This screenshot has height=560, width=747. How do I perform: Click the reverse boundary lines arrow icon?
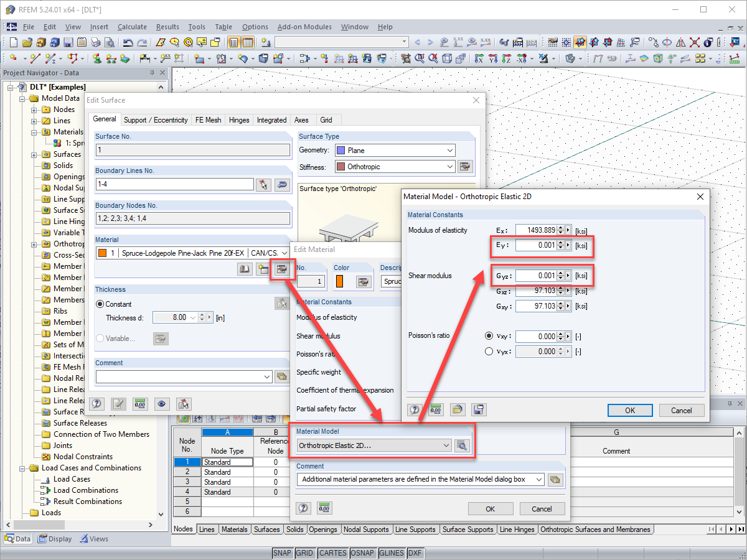(283, 185)
